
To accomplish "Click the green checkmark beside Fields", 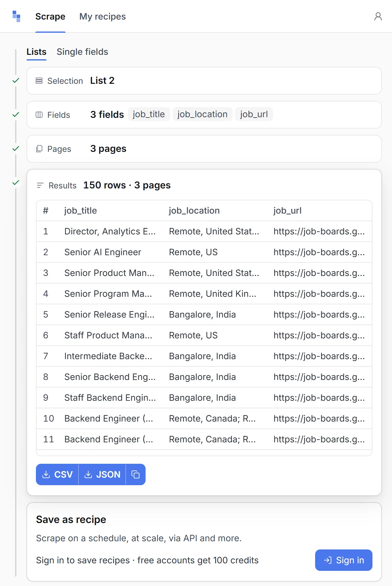I will pos(16,114).
